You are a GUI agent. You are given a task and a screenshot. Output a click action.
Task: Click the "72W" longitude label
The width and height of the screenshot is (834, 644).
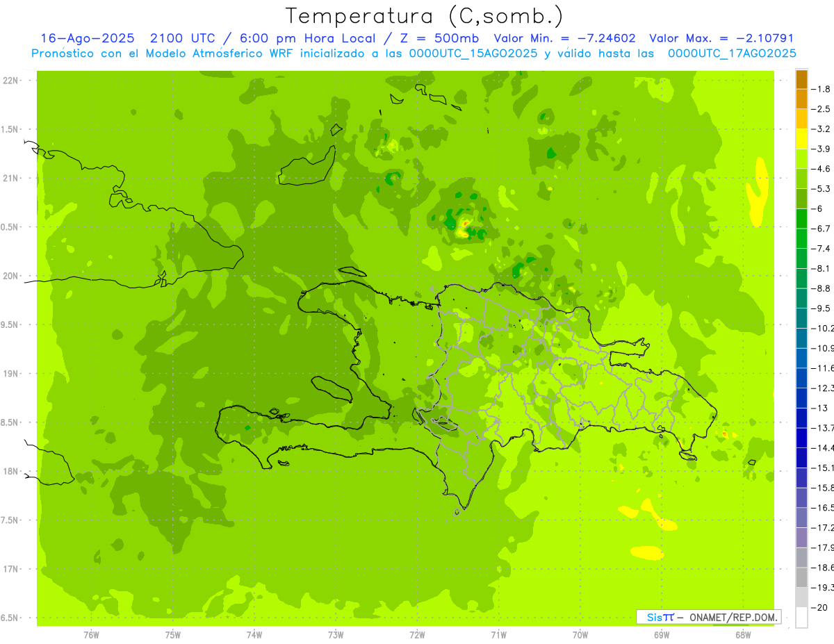[x=417, y=635]
